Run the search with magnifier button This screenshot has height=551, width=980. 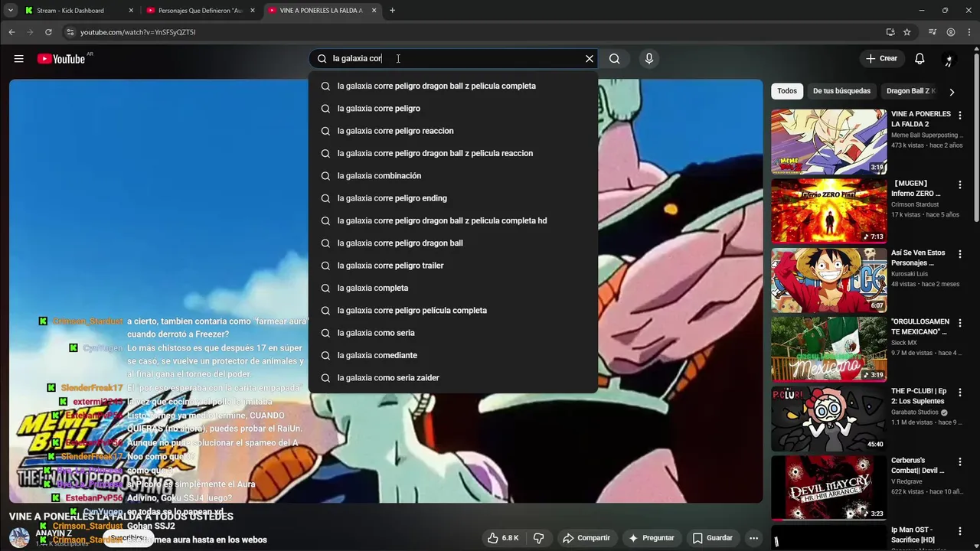point(614,59)
